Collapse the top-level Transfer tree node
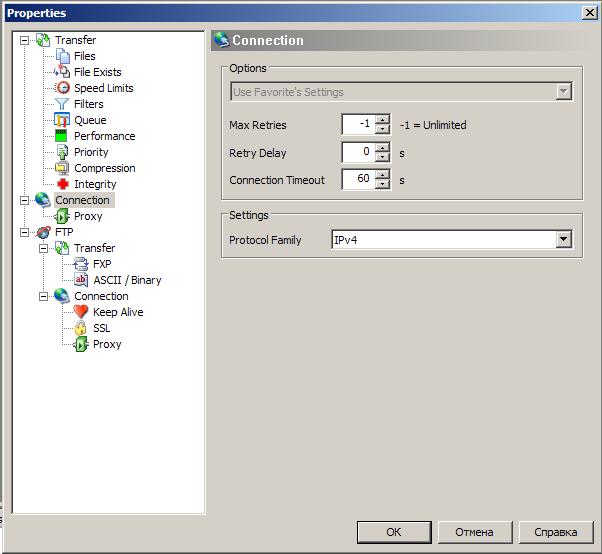Image resolution: width=602 pixels, height=554 pixels. (x=24, y=40)
